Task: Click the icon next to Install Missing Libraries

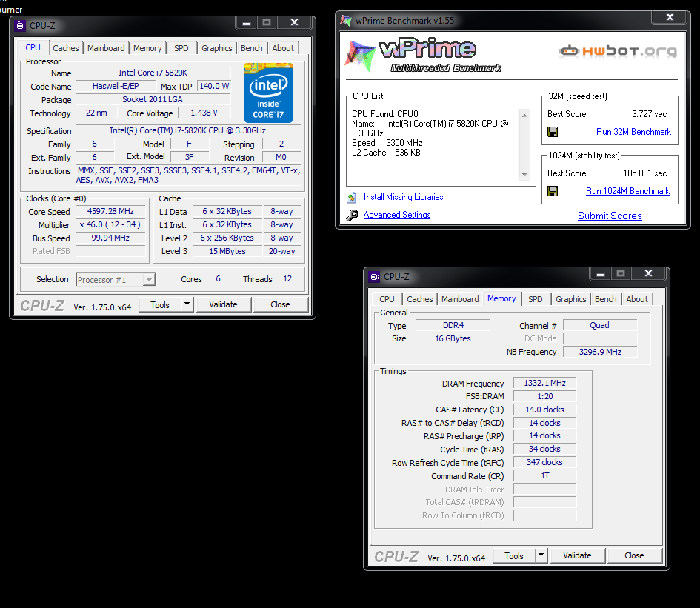Action: tap(351, 197)
